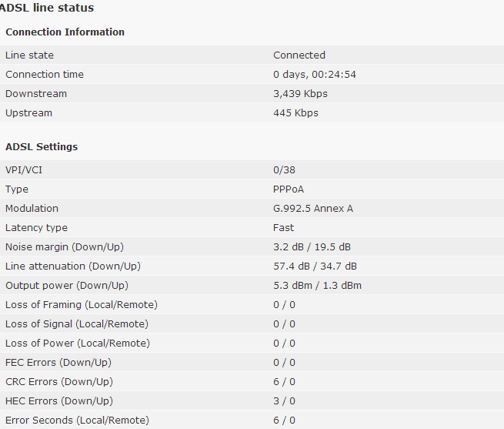504x429 pixels.
Task: Select the Type value PPPoA
Action: pos(289,189)
